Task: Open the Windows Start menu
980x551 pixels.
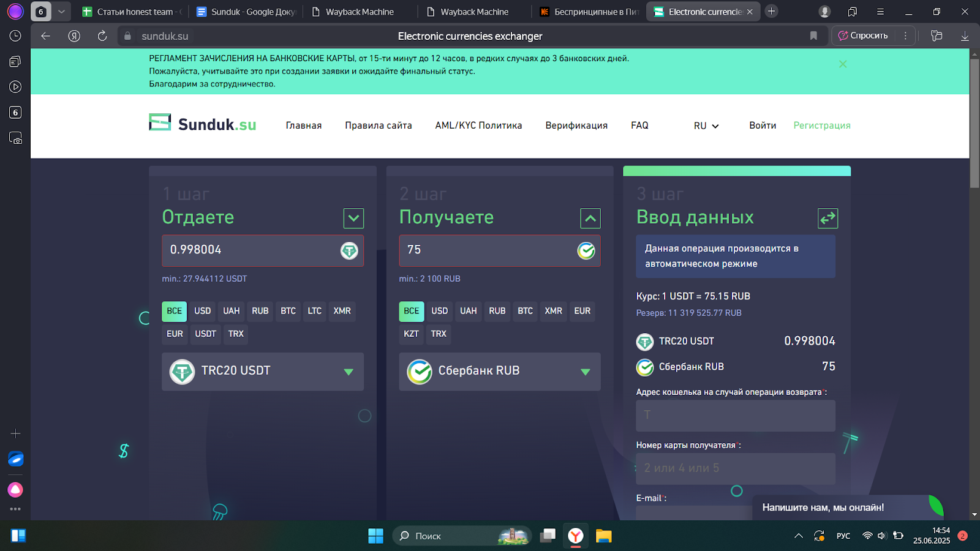Action: tap(375, 536)
